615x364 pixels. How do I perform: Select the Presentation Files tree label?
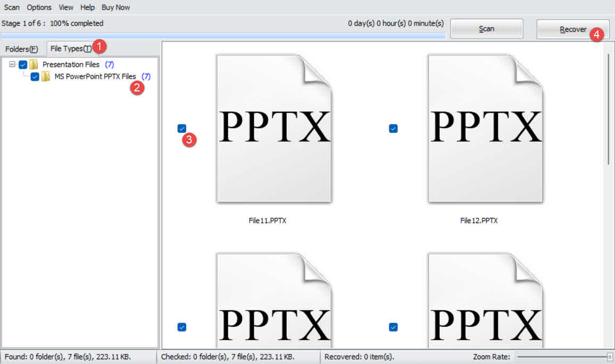point(71,64)
